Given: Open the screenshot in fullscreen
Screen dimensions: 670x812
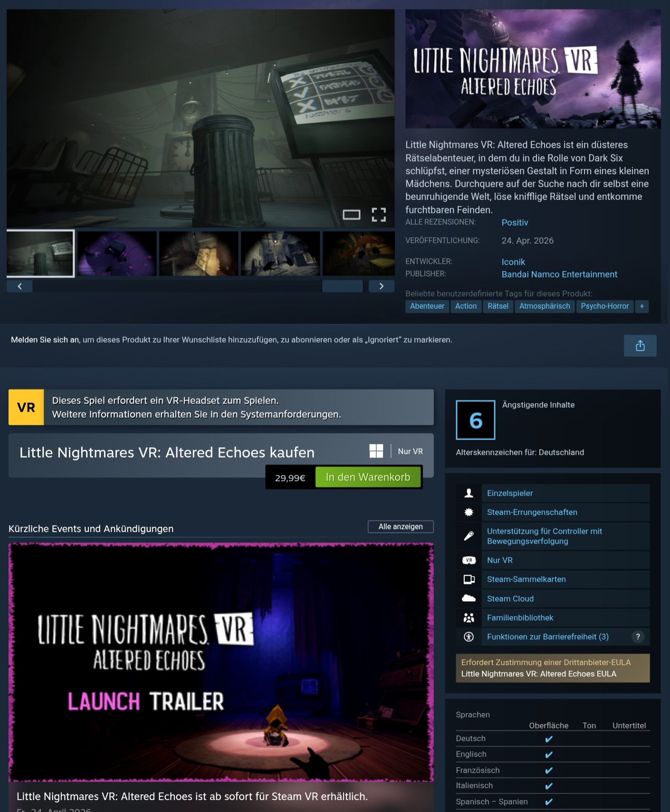Looking at the screenshot, I should 379,215.
